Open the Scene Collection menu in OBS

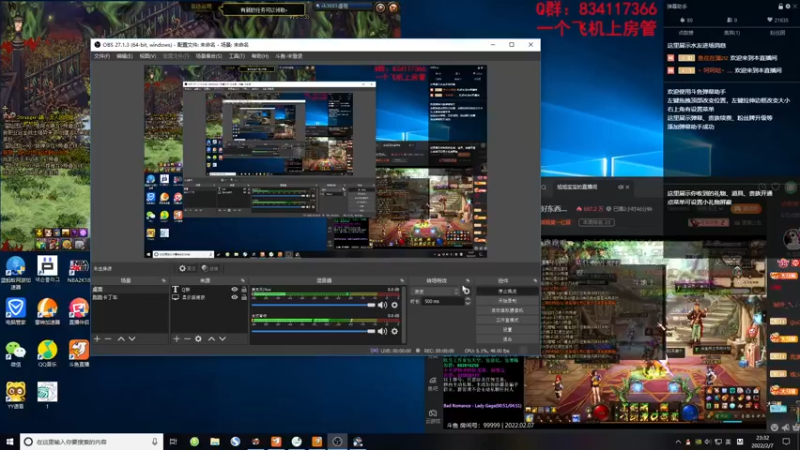coord(209,56)
